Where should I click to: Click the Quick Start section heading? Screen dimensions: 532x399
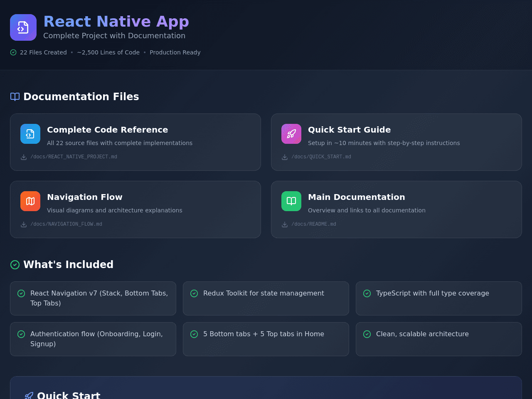(69, 395)
